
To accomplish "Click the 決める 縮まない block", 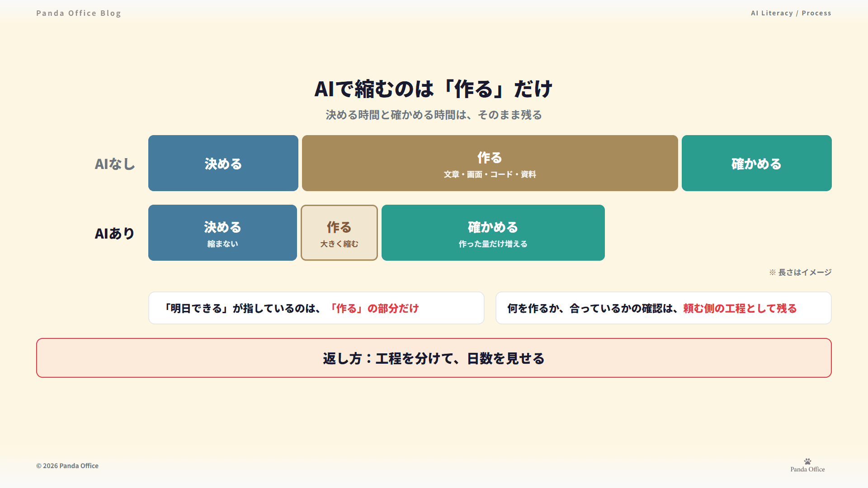I will click(222, 233).
